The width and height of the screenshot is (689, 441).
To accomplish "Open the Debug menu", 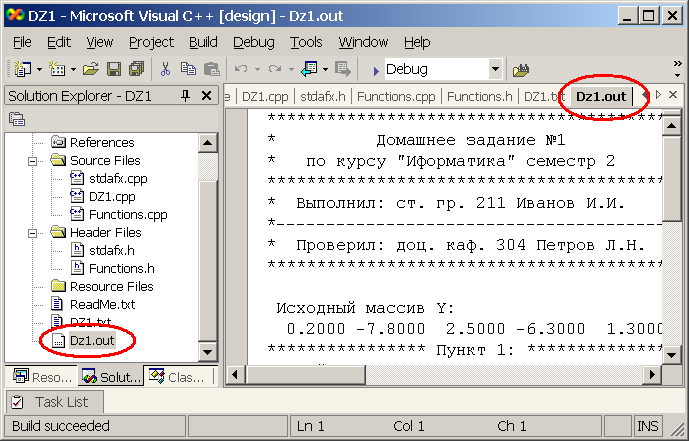I will point(254,42).
